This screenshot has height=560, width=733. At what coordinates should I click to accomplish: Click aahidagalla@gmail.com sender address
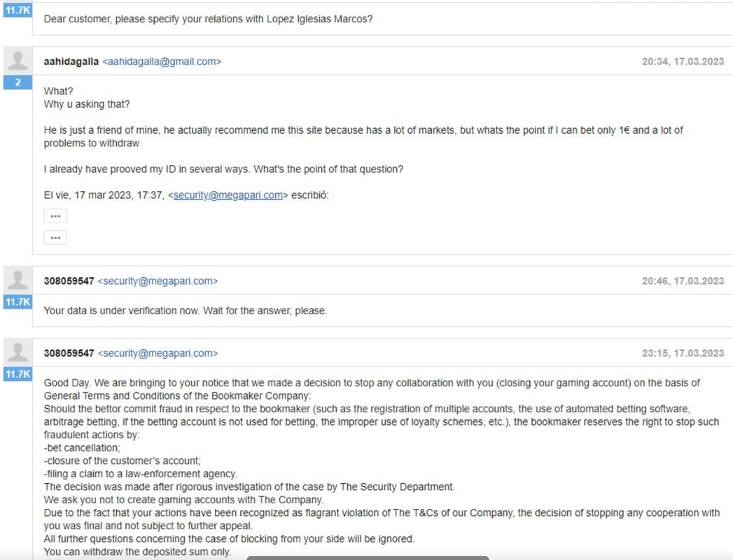pos(162,61)
